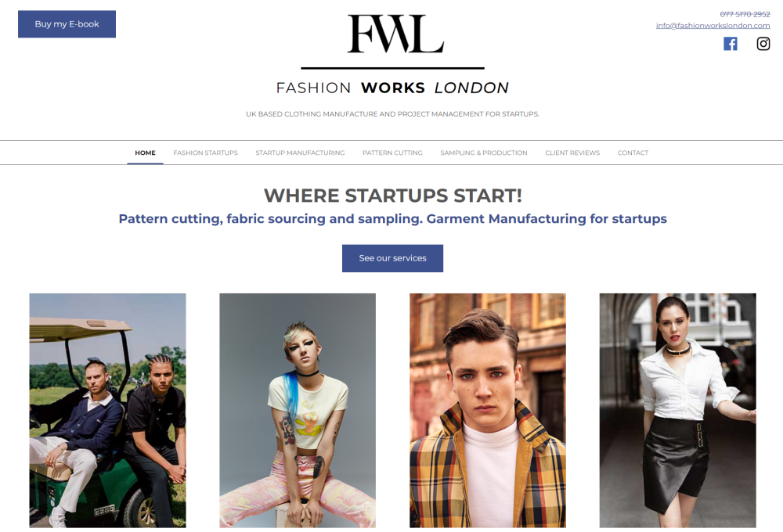Screen dimensions: 783x532
Task: Open the white shirt woman photo
Action: click(677, 410)
